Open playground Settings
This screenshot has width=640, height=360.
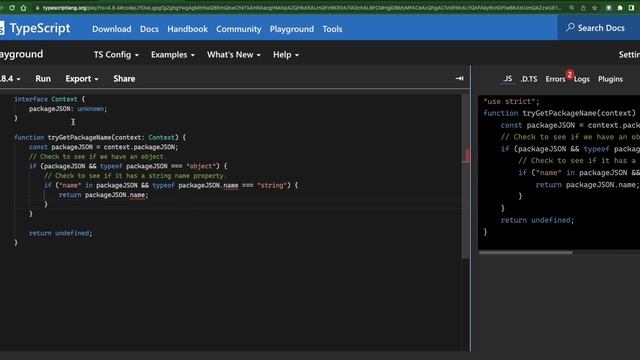[x=629, y=55]
